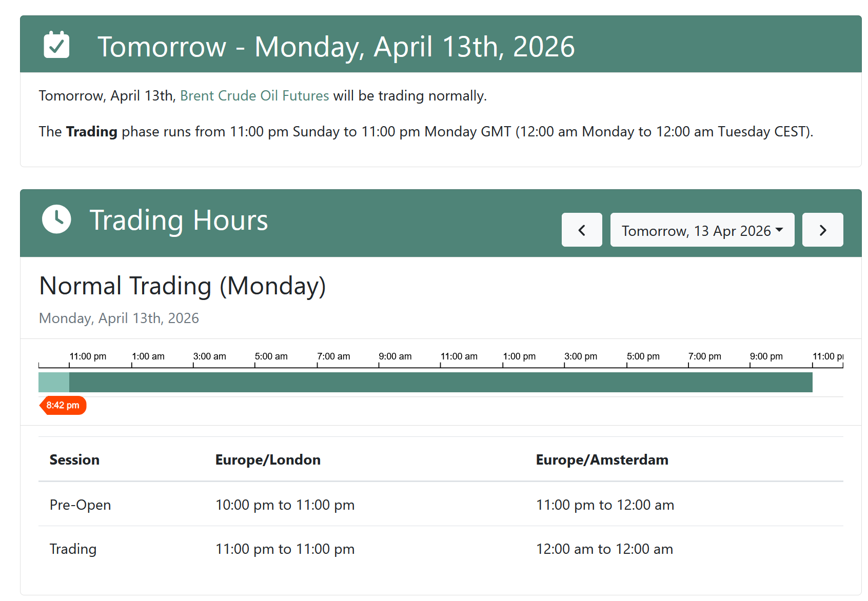The width and height of the screenshot is (868, 601).
Task: Click the light green Pre-Open timeline segment
Action: 54,383
